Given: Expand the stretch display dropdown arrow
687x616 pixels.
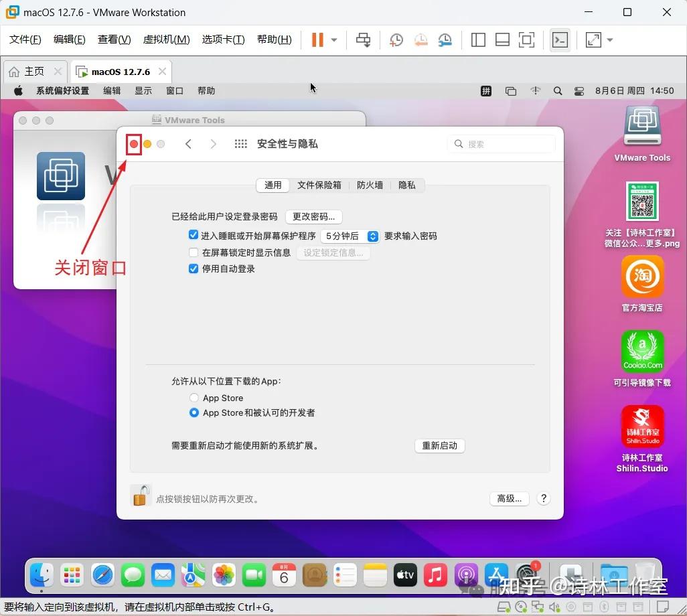Looking at the screenshot, I should click(609, 40).
